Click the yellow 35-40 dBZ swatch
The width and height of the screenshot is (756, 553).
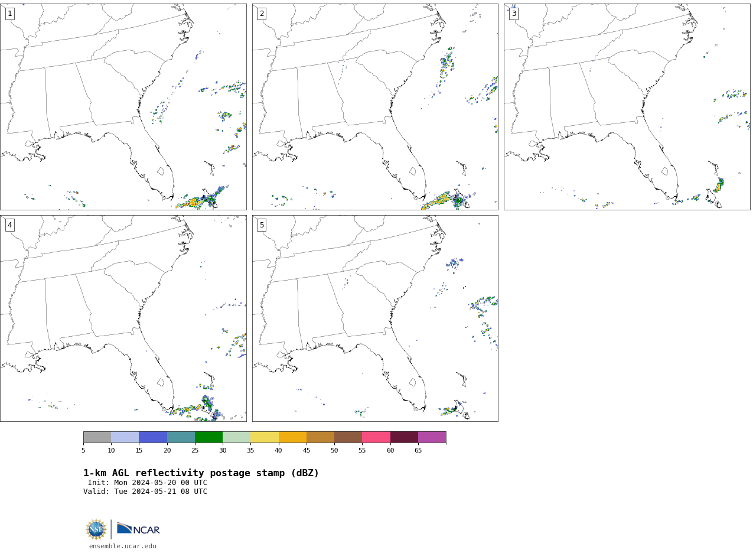click(x=265, y=437)
